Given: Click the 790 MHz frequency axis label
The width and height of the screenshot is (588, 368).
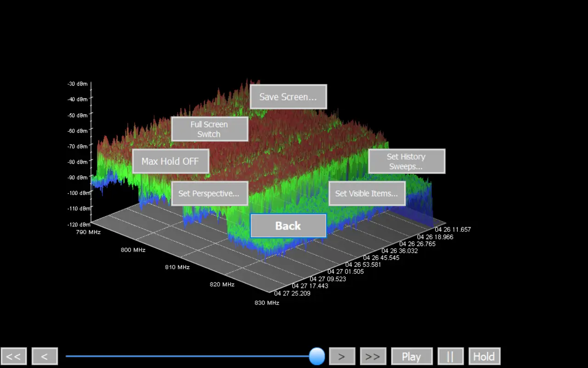Looking at the screenshot, I should click(88, 232).
